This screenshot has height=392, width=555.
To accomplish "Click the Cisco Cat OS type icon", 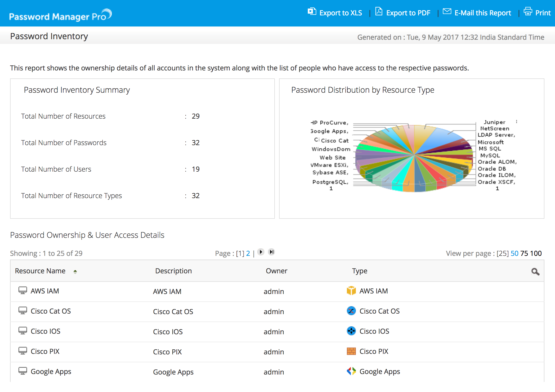I will (x=351, y=311).
